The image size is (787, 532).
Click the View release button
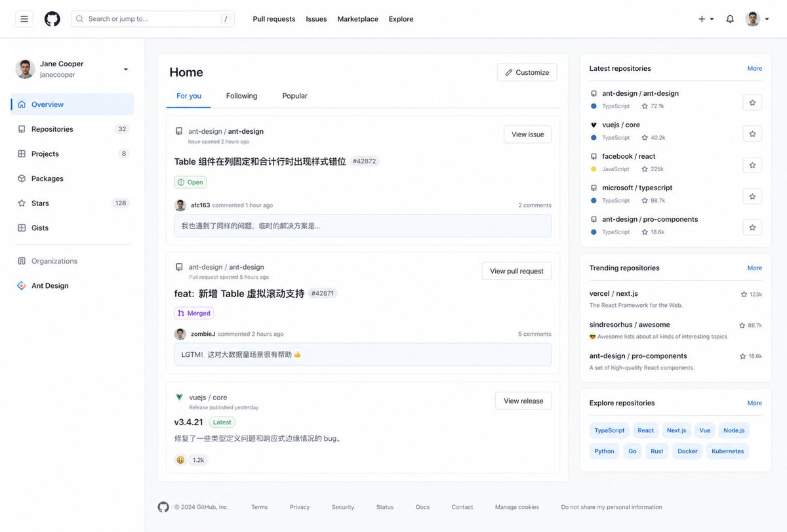point(523,401)
